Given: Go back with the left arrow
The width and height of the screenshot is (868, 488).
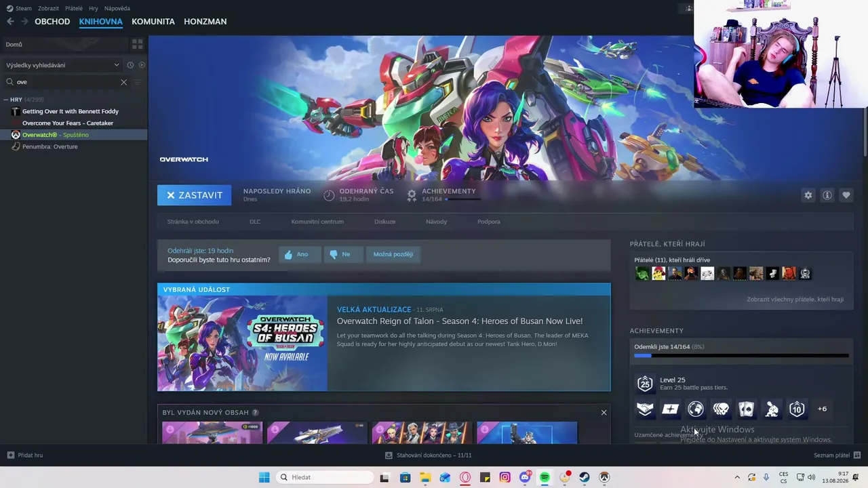Looking at the screenshot, I should tap(10, 22).
